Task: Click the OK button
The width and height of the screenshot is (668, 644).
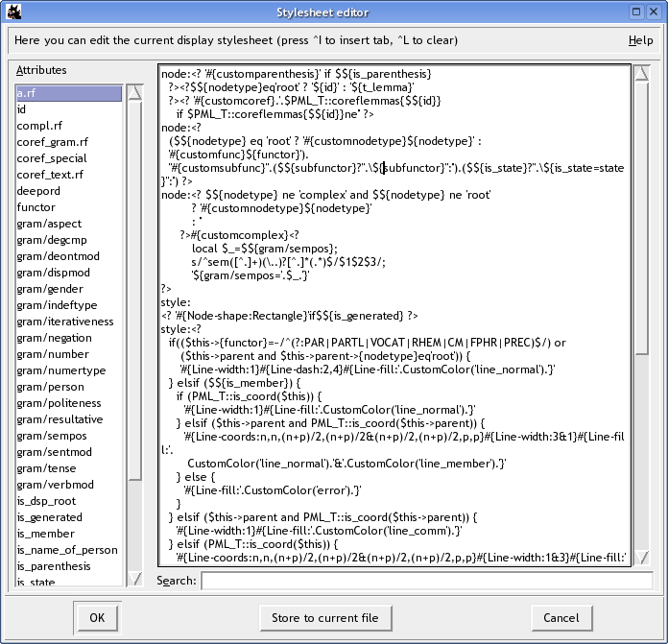Action: tap(97, 617)
